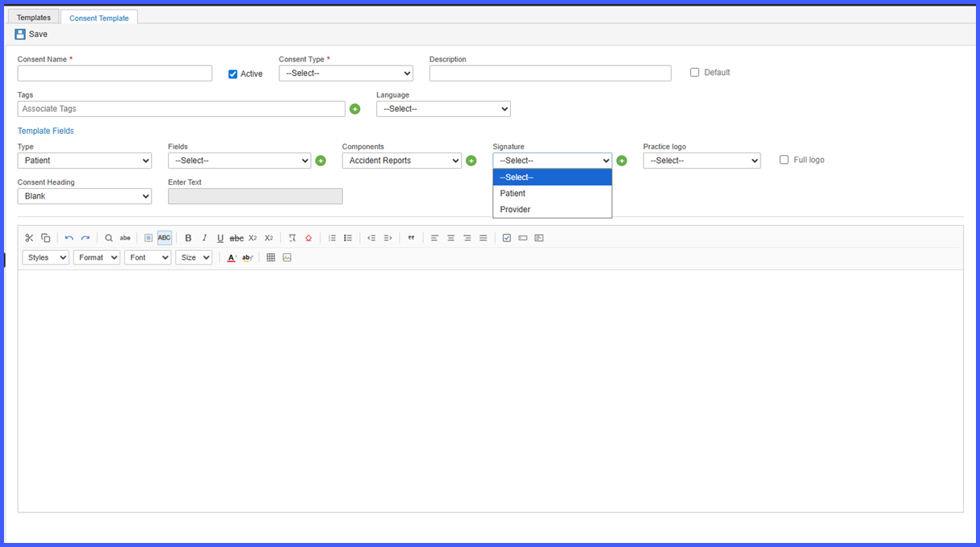Click the Cut scissors icon
Screen dimensions: 980x547
29,238
